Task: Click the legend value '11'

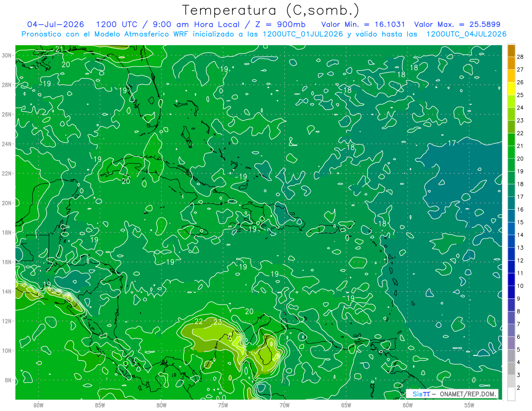Action: (x=520, y=273)
